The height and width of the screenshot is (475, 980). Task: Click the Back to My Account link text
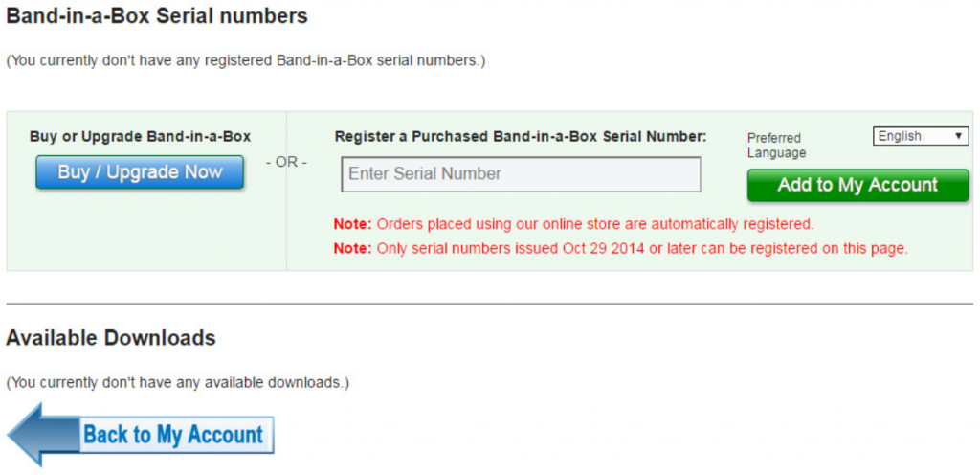click(x=173, y=435)
